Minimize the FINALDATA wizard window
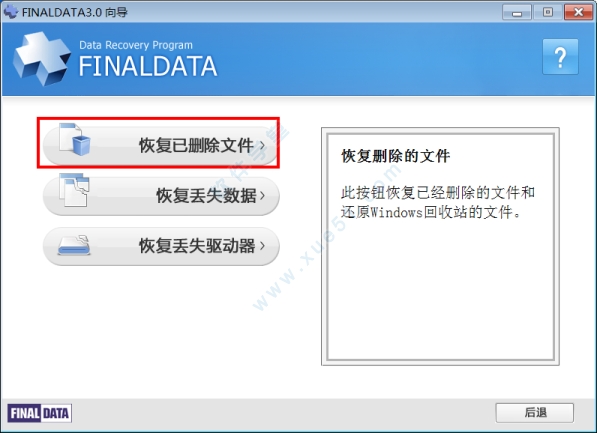 [517, 12]
